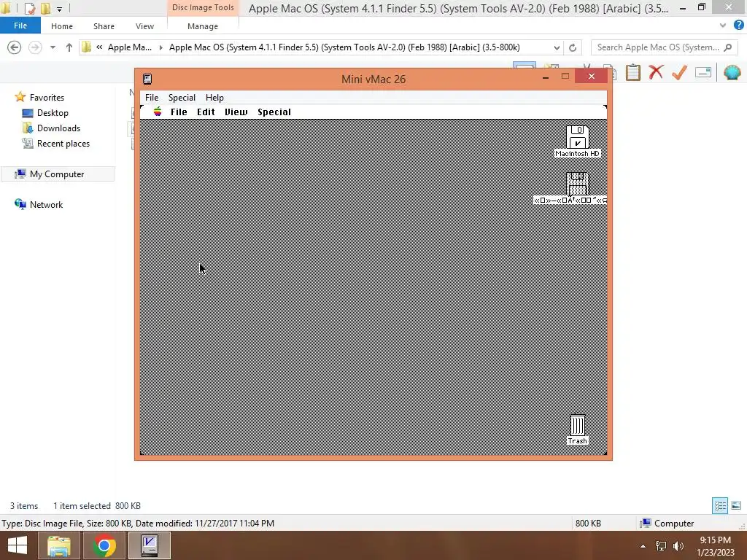
Task: Click the Explorer File tab
Action: tap(20, 26)
